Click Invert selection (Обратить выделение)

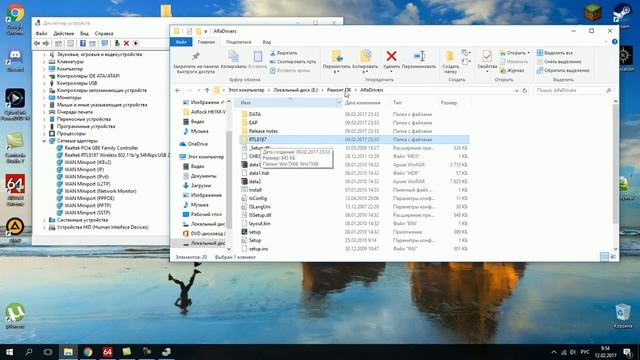(563, 71)
